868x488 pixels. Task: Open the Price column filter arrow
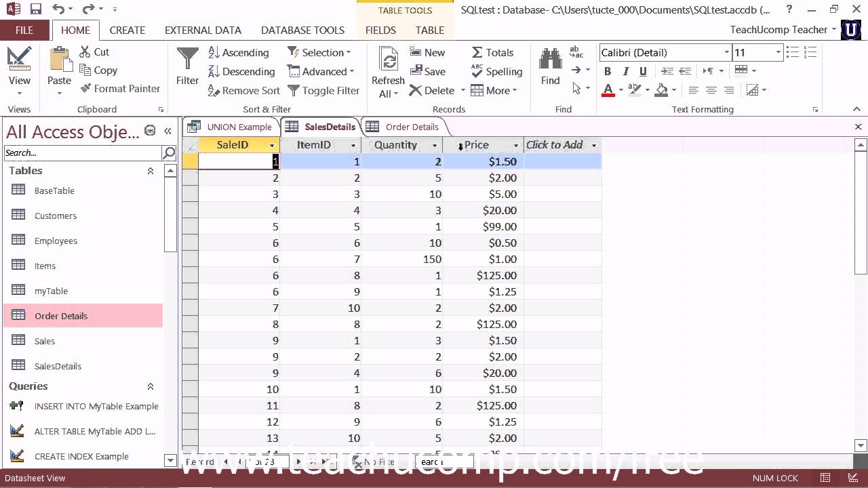[516, 146]
